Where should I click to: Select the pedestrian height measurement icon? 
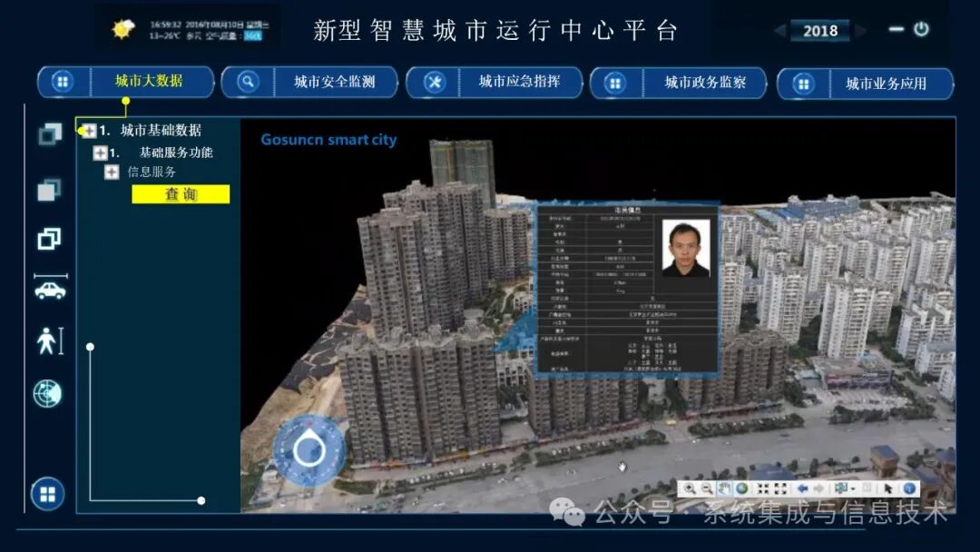coord(49,340)
